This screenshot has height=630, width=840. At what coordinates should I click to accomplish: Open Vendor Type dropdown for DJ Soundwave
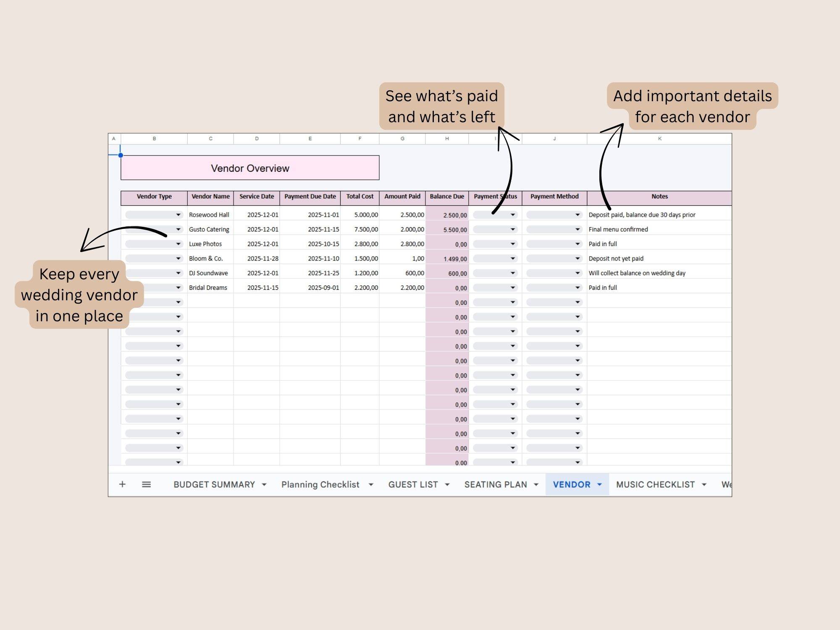coord(178,273)
